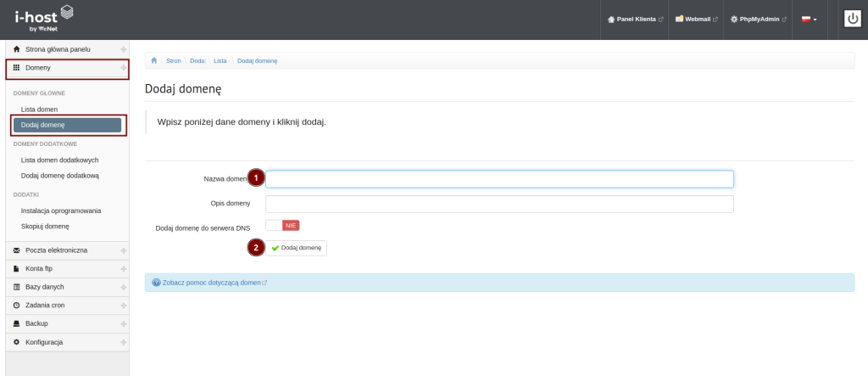868x376 pixels.
Task: Open Lista domen in sidebar
Action: click(x=39, y=109)
